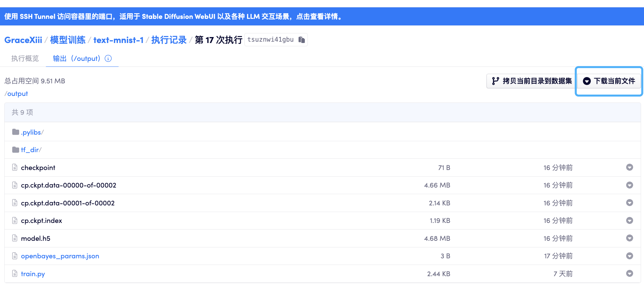Click the arrow icon for openbayes_params.json
644x297 pixels.
click(x=629, y=256)
